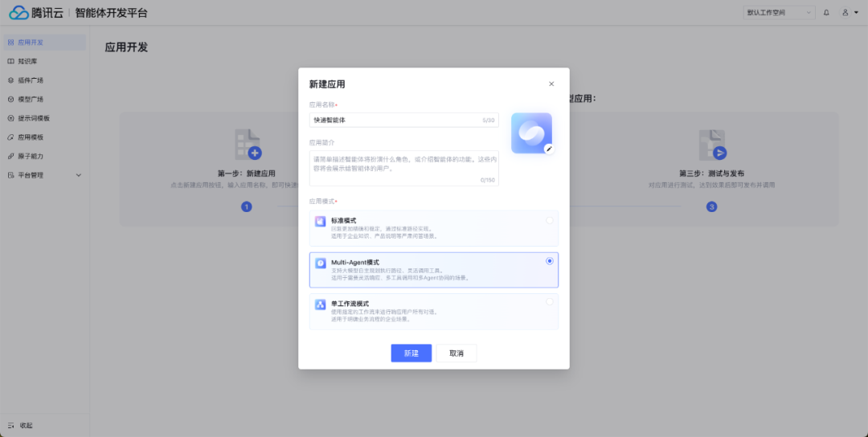Click the 取消 button
868x437 pixels.
457,353
